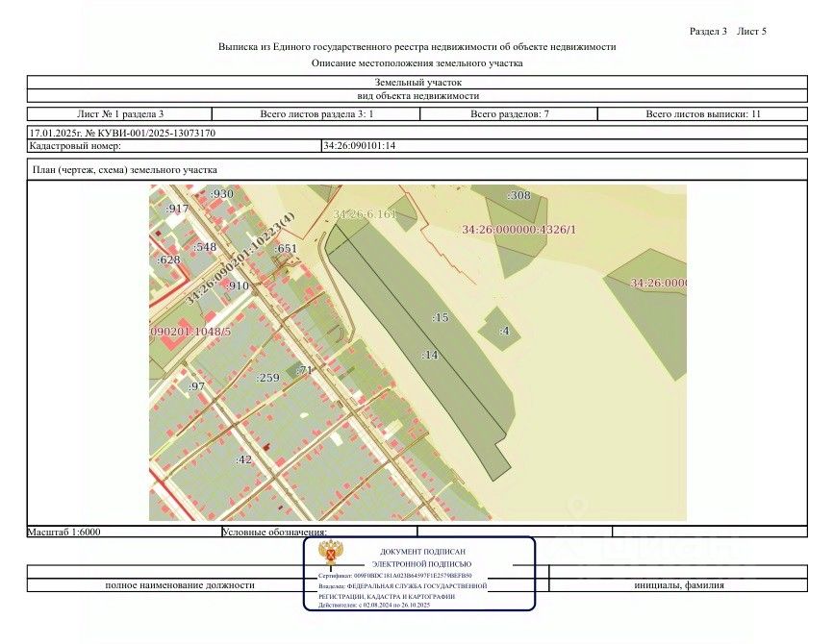
Task: Select the "Лист № 1 раздела 3" cell
Action: pos(120,113)
